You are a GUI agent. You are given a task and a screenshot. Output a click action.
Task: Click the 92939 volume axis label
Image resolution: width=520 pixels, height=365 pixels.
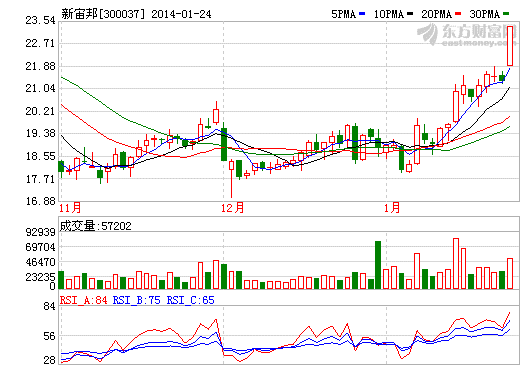click(40, 232)
